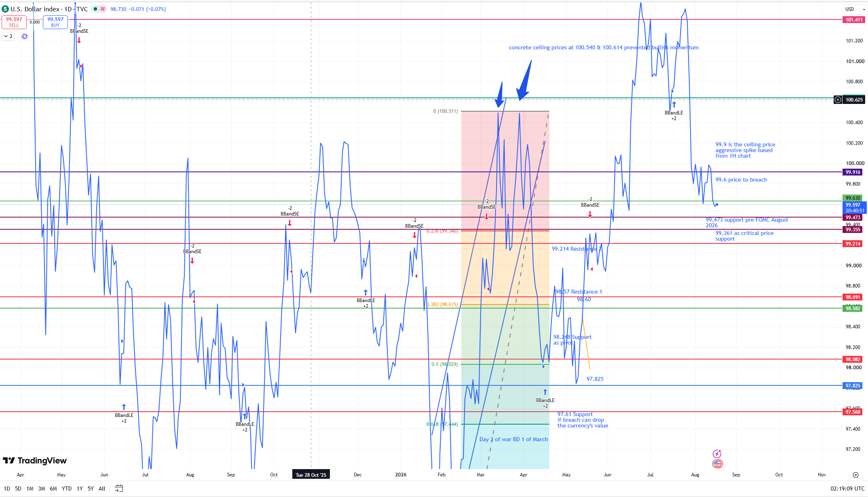Toggle the pink delayed-data indicator
Image resolution: width=868 pixels, height=497 pixels.
coord(103,9)
